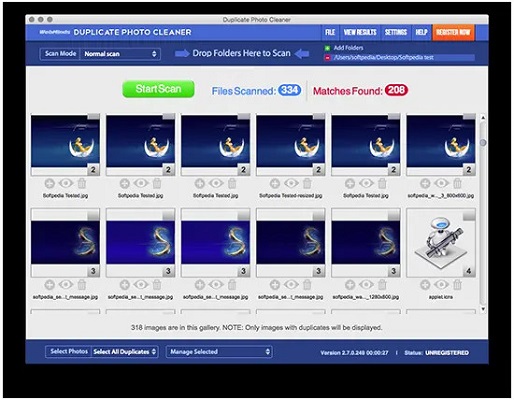Viewport: 514px width, 400px height.
Task: Click the eye icon under the leftmost Softpedia Tested.jpg
Action: coord(66,183)
